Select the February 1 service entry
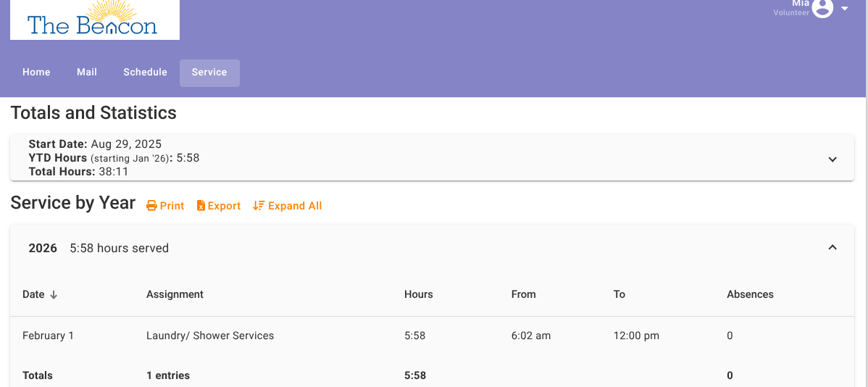Image resolution: width=868 pixels, height=387 pixels. click(x=48, y=336)
